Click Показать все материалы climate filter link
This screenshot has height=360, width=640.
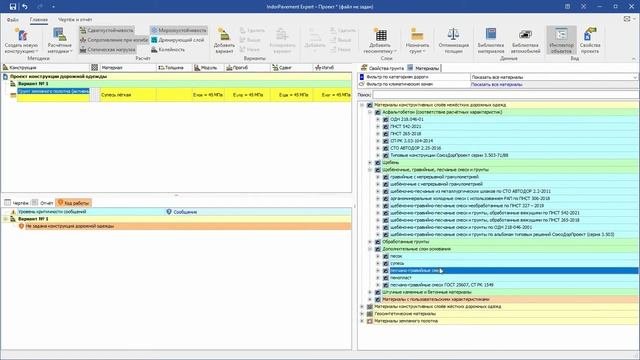click(496, 84)
